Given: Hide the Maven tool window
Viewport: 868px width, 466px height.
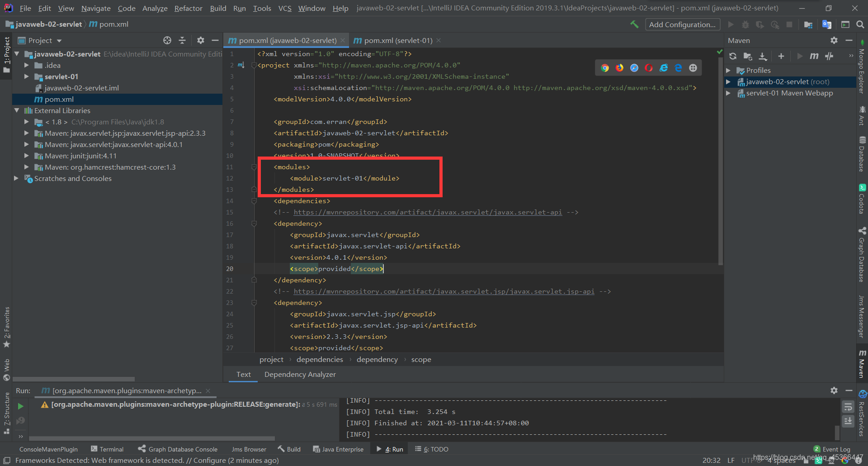Looking at the screenshot, I should click(849, 40).
